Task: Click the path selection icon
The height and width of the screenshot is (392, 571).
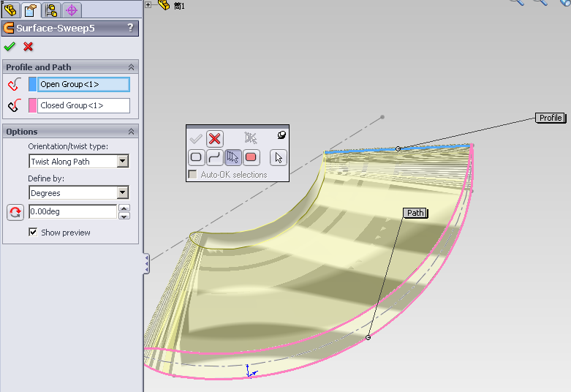Action: [14, 105]
